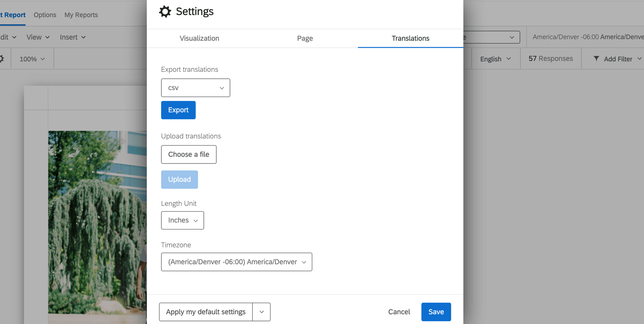The width and height of the screenshot is (644, 324).
Task: Cancel the Settings dialog
Action: [x=399, y=312]
